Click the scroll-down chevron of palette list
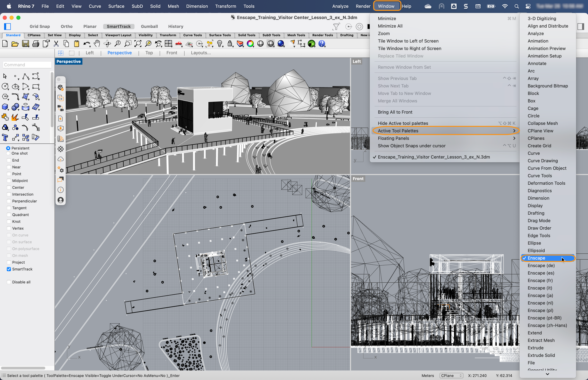This screenshot has height=380, width=588. tap(547, 374)
